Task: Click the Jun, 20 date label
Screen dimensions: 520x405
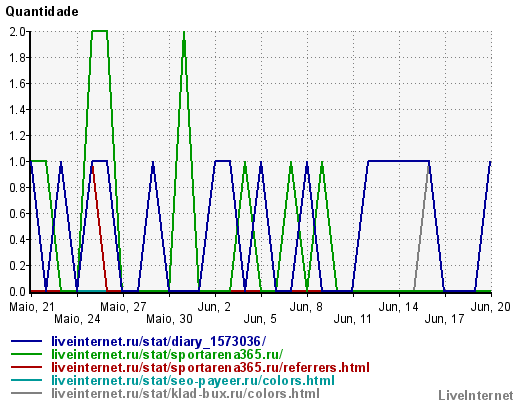Action: (x=490, y=307)
